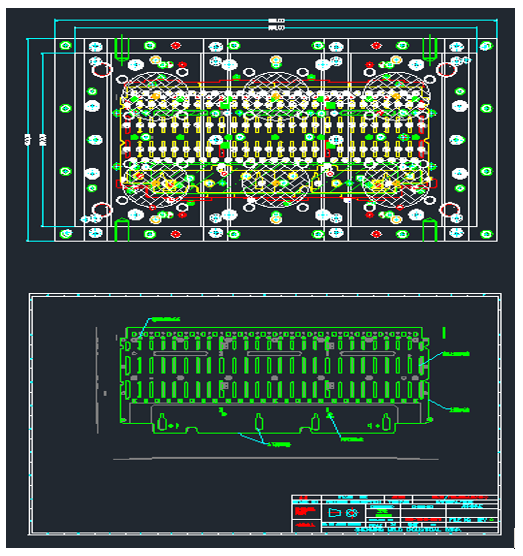The width and height of the screenshot is (523, 556).
Task: Select the rightmost keyhole slot in the part drawing
Action: [386, 422]
